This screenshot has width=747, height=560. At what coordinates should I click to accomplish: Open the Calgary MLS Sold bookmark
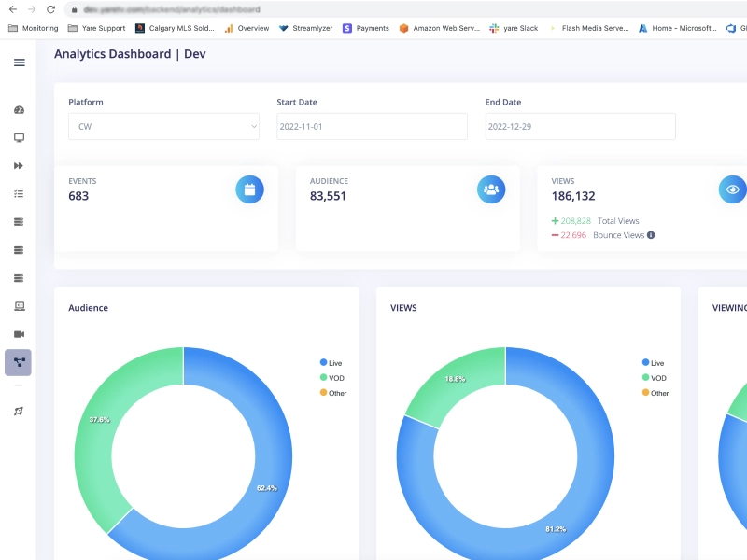[x=175, y=28]
